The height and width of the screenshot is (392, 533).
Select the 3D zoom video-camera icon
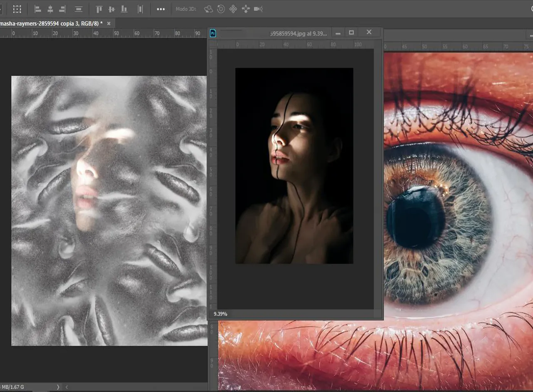pos(258,9)
